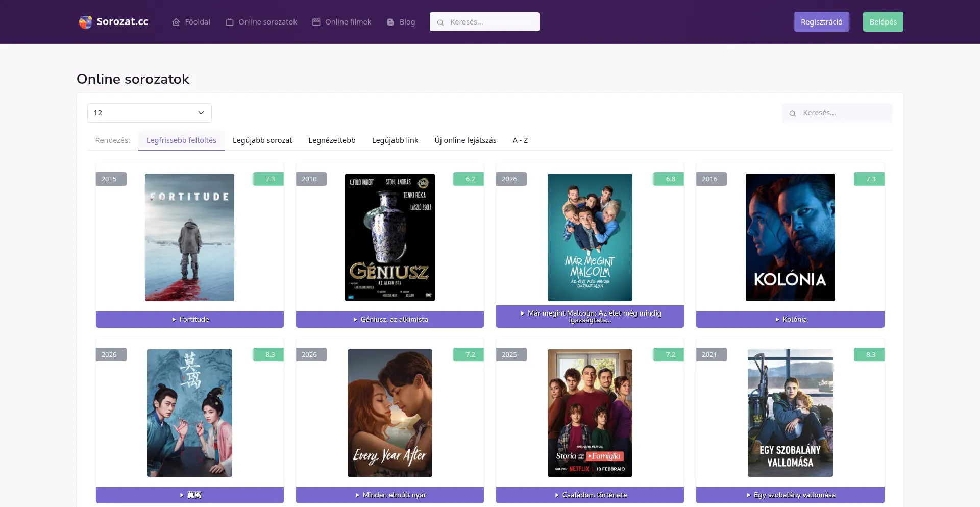Click the 2021 year badge on Egy szobalány vallomása
Viewport: 980px width, 507px height.
(x=711, y=355)
